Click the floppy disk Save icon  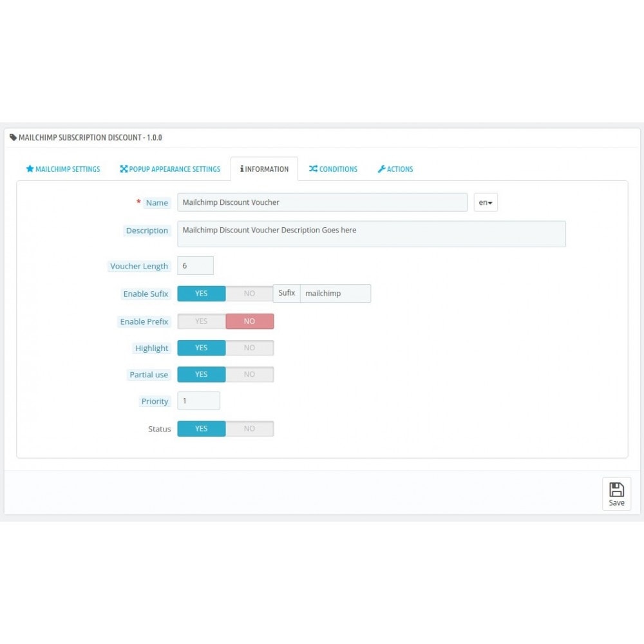tap(616, 489)
